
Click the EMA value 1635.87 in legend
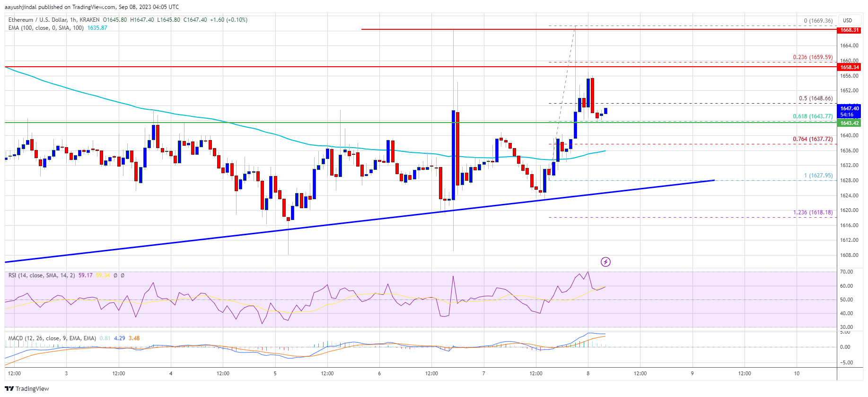coord(97,28)
